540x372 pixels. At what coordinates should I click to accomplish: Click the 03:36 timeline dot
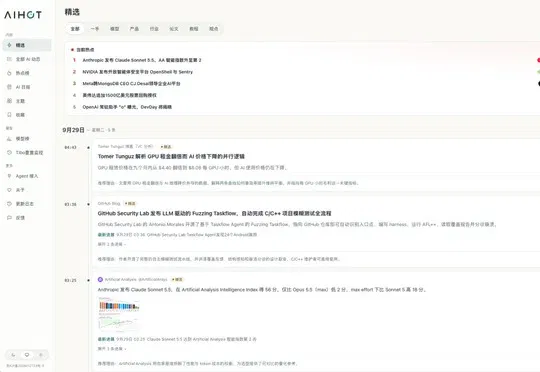(x=89, y=204)
